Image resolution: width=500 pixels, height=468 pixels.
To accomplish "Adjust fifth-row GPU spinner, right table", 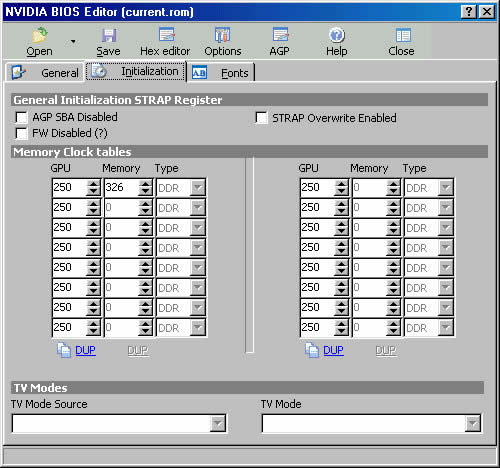I will click(x=341, y=268).
